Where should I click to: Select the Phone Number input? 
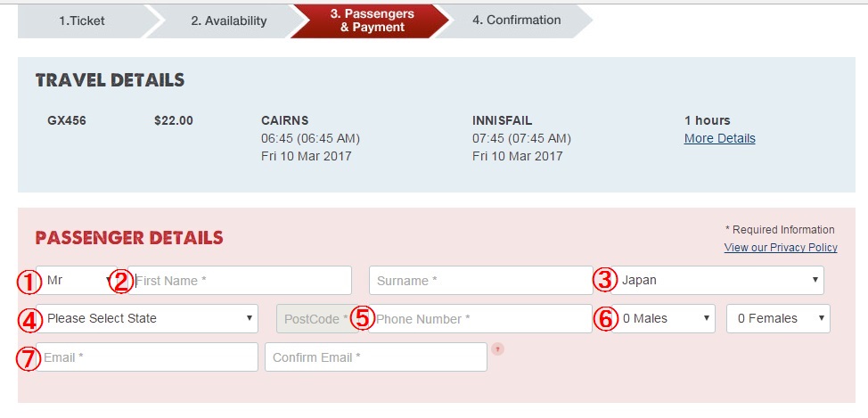click(x=481, y=318)
